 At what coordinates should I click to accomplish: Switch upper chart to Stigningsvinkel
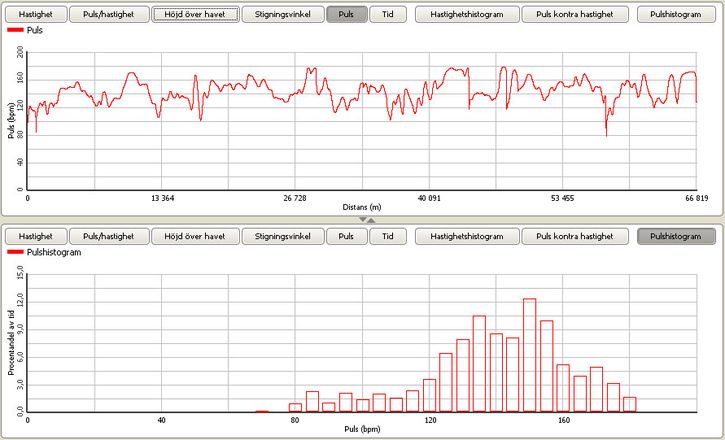coord(283,14)
